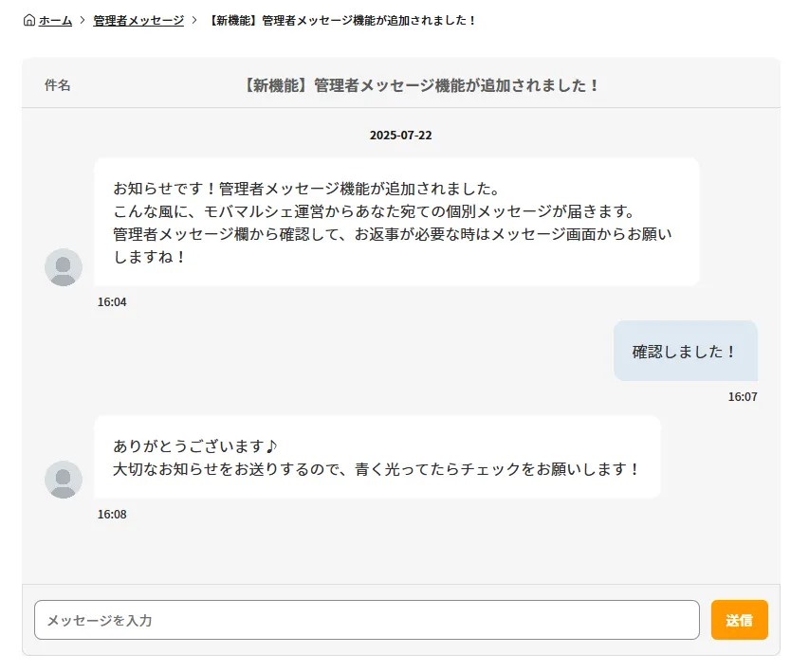Select the ありがとうございます♪ message bubble
The height and width of the screenshot is (672, 809).
(x=377, y=457)
